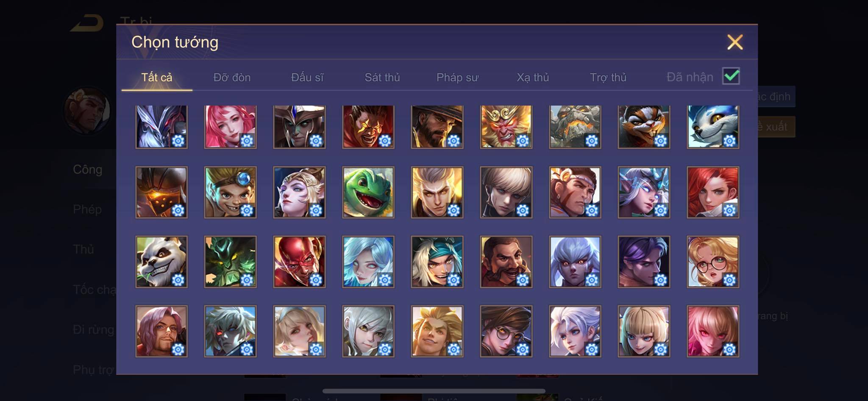The height and width of the screenshot is (401, 868).
Task: Open the Đấu sĩ tab
Action: pos(307,77)
